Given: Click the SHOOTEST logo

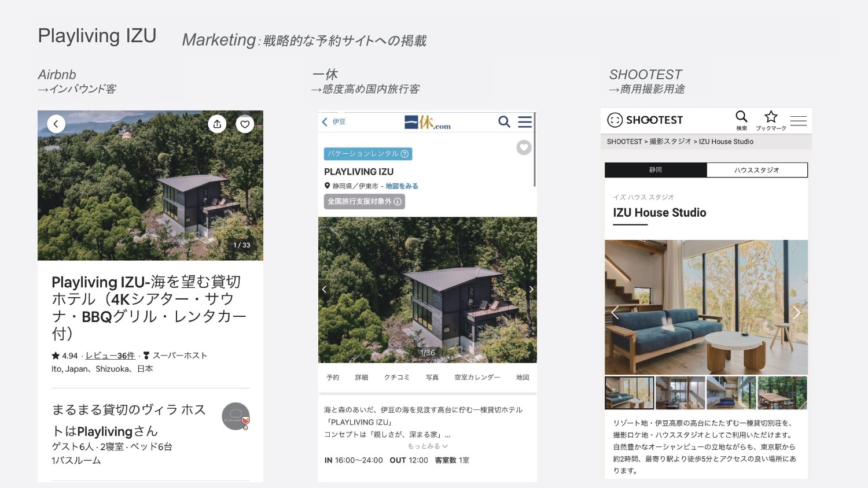Looking at the screenshot, I should coord(645,120).
